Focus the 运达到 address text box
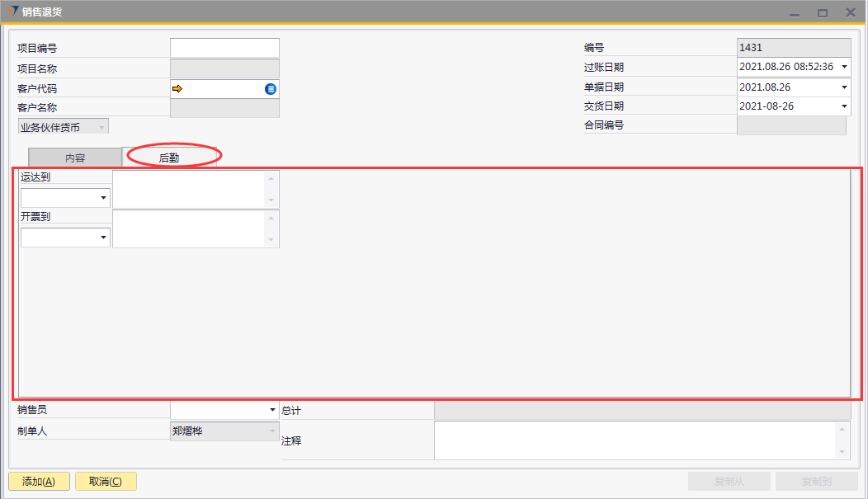This screenshot has width=868, height=499. [x=190, y=190]
